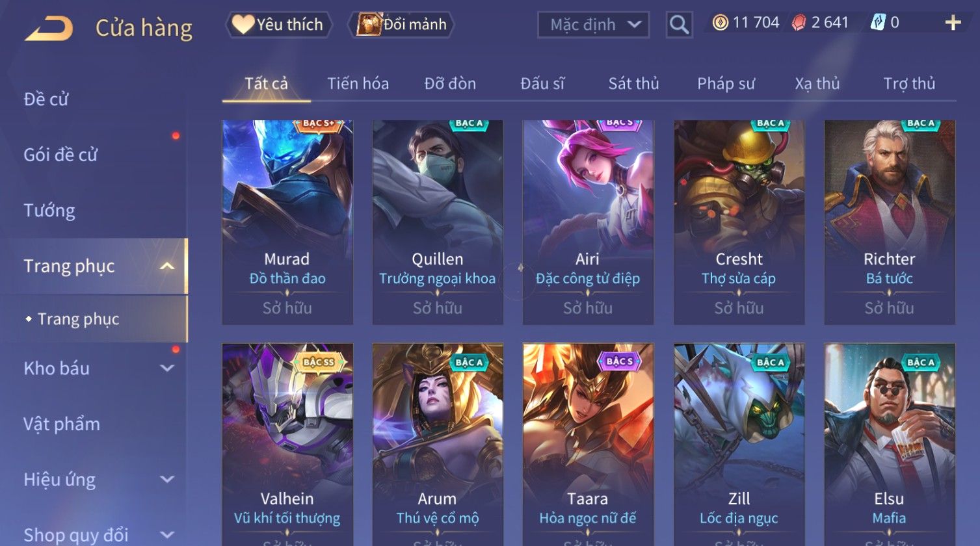Expand the Kho báu sidebar section
Image resolution: width=980 pixels, height=546 pixels.
pyautogui.click(x=167, y=368)
